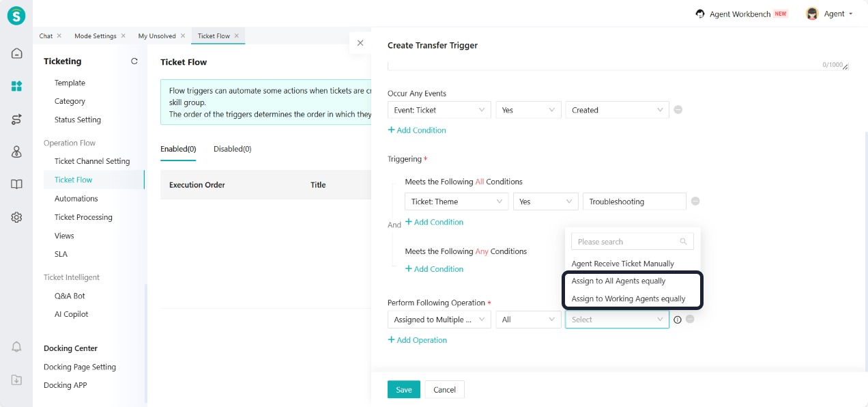Select Assign to All Agents equally
Viewport: 868px width, 407px height.
click(x=618, y=281)
